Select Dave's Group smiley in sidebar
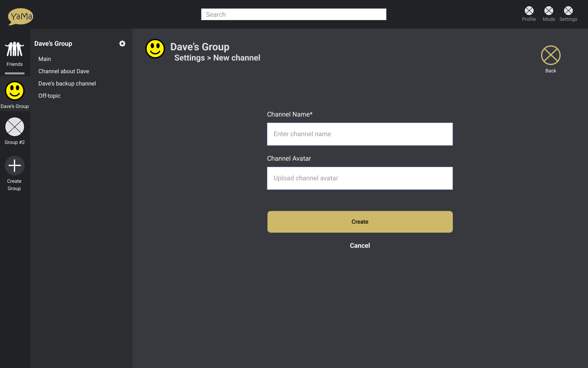The height and width of the screenshot is (368, 588). [15, 91]
